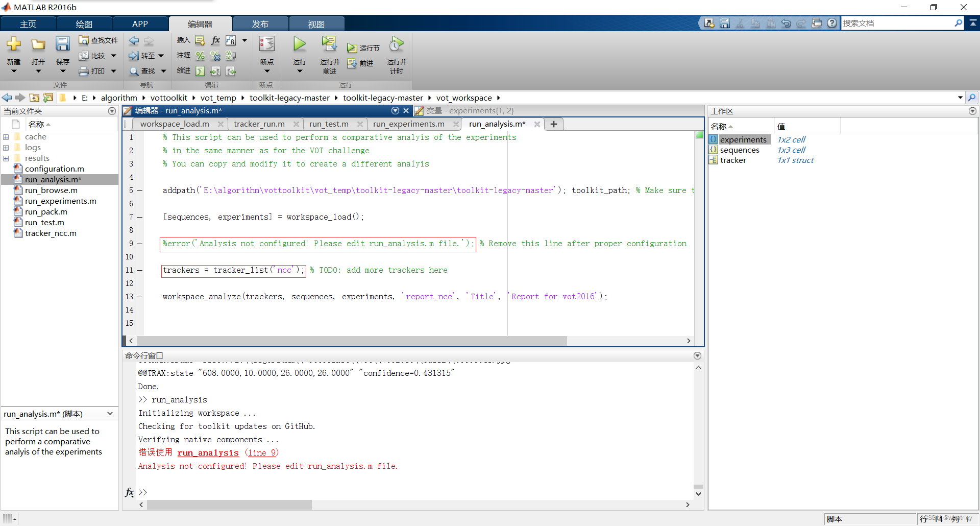The image size is (980, 526).
Task: Open the workspace_load.m editor tab
Action: click(x=175, y=124)
